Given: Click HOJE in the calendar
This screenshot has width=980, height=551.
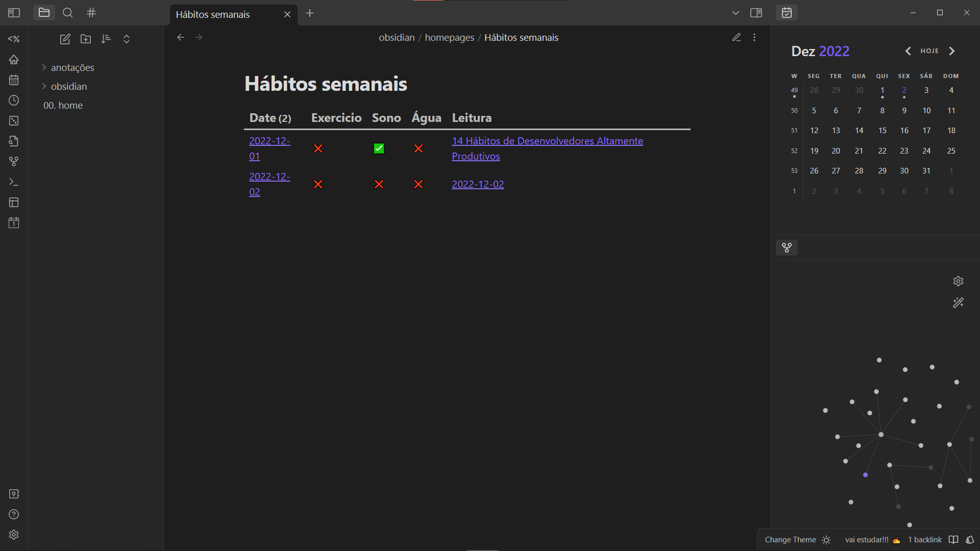Looking at the screenshot, I should (929, 51).
